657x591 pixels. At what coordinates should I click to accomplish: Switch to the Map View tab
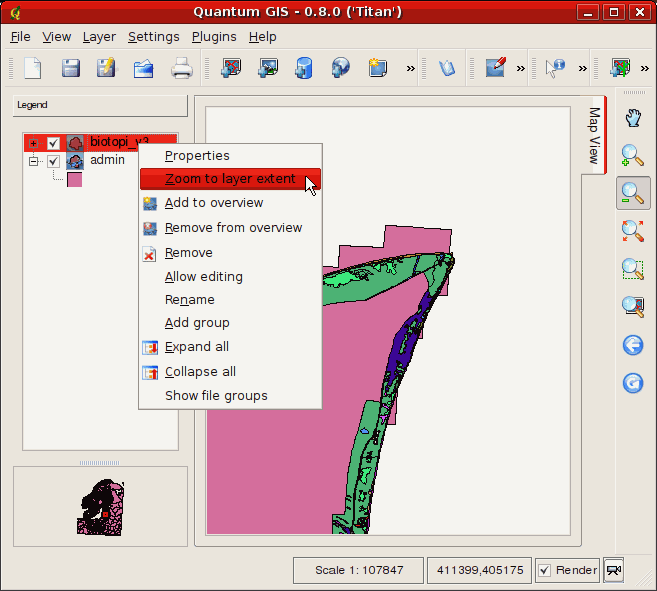594,135
